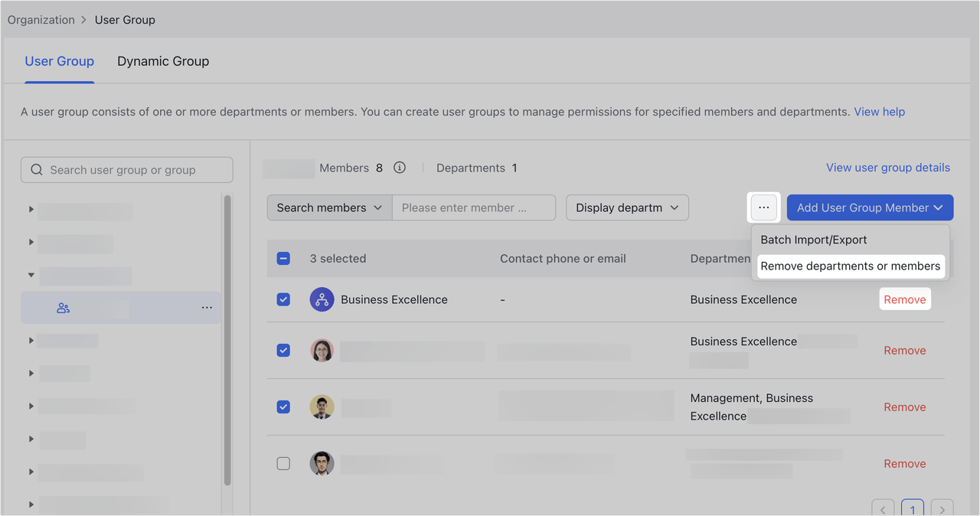Open the Search members dropdown
The image size is (980, 516).
(329, 207)
